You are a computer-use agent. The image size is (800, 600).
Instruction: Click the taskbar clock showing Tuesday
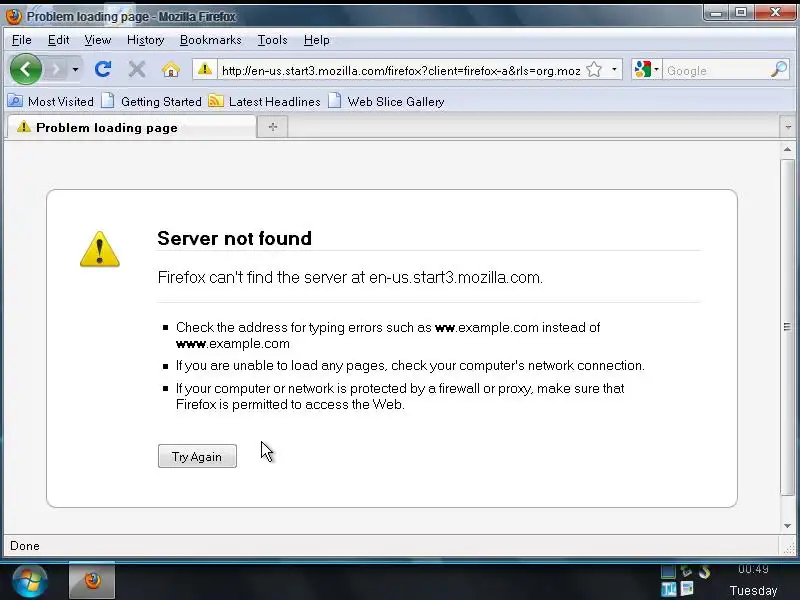[x=753, y=581]
